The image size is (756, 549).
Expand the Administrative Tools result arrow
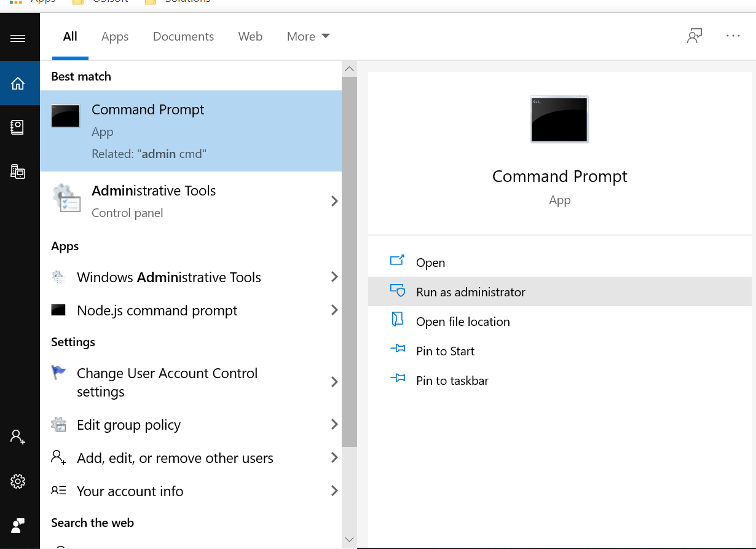pyautogui.click(x=334, y=201)
